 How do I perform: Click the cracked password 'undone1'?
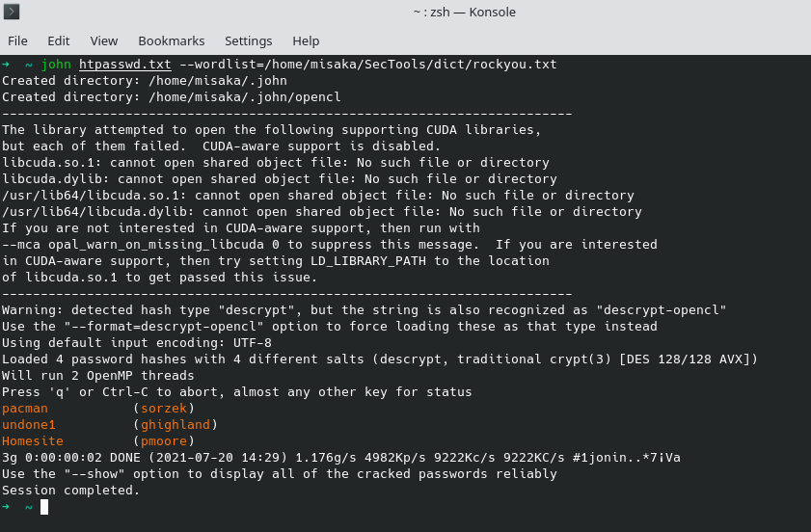[x=29, y=425]
